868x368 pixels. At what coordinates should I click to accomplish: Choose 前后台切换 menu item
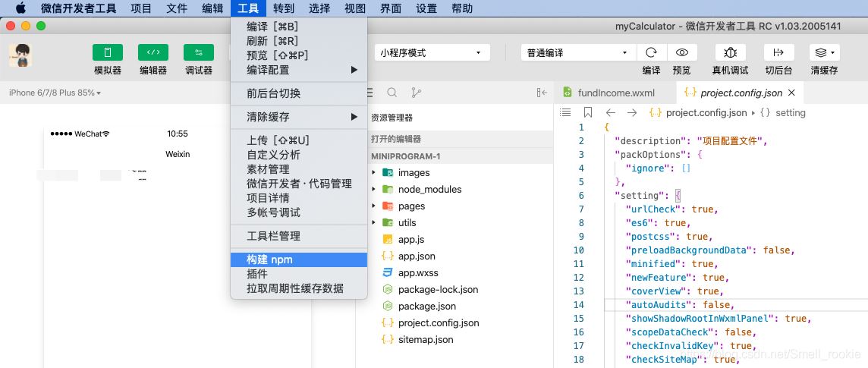tap(299, 93)
